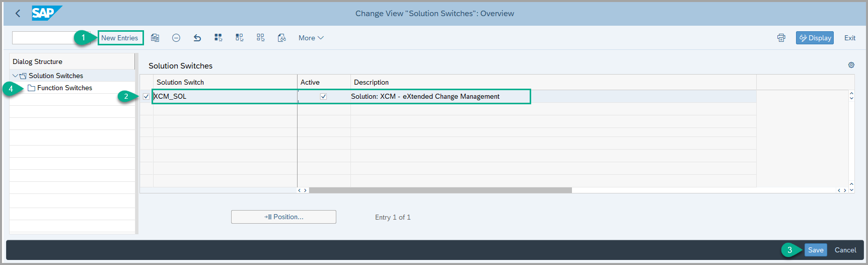Click the Deselect All toolbar icon
Image resolution: width=868 pixels, height=265 pixels.
(x=260, y=38)
